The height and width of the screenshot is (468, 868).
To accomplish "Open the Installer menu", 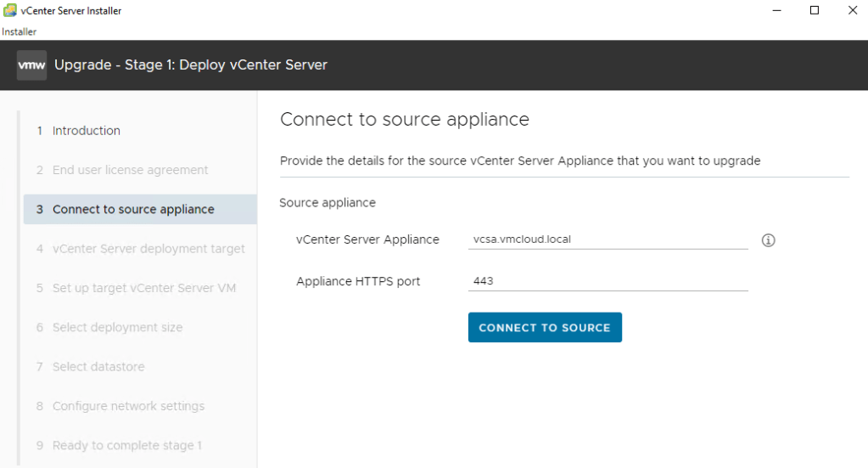I will tap(19, 32).
